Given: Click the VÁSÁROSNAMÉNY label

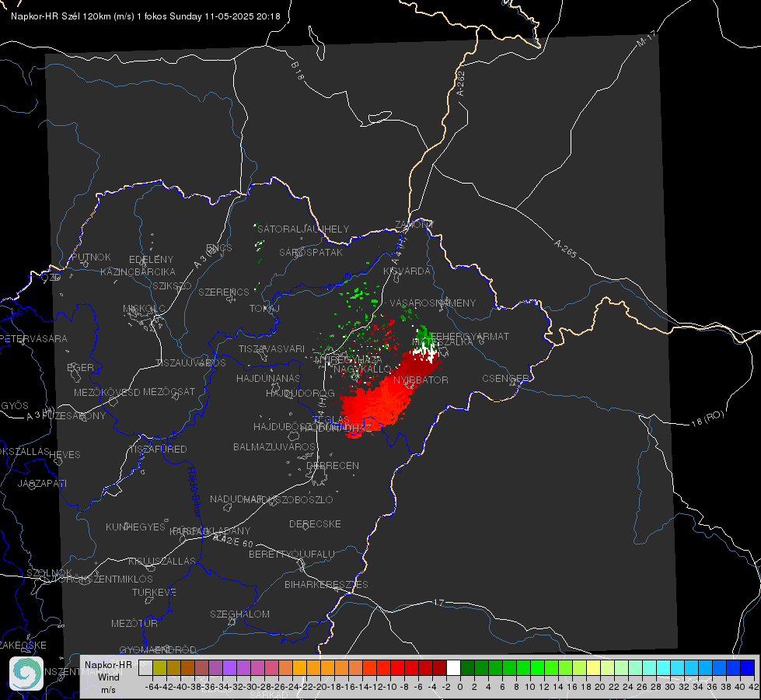Looking at the screenshot, I should pos(433,303).
